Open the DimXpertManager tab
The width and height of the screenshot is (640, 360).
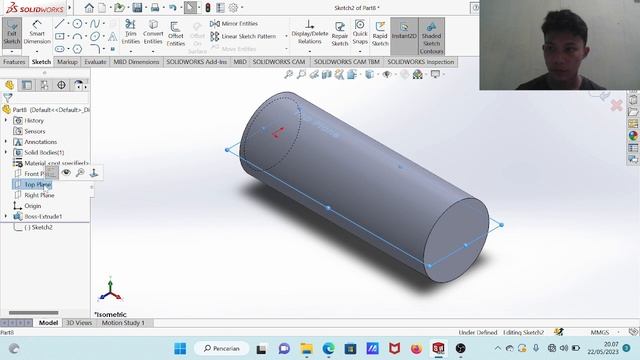(61, 85)
